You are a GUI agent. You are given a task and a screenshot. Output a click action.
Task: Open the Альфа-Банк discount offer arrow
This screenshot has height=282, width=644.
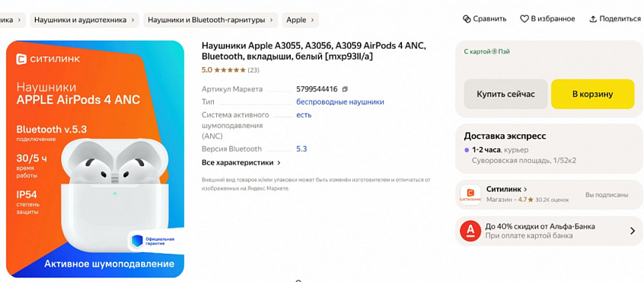[x=633, y=231]
